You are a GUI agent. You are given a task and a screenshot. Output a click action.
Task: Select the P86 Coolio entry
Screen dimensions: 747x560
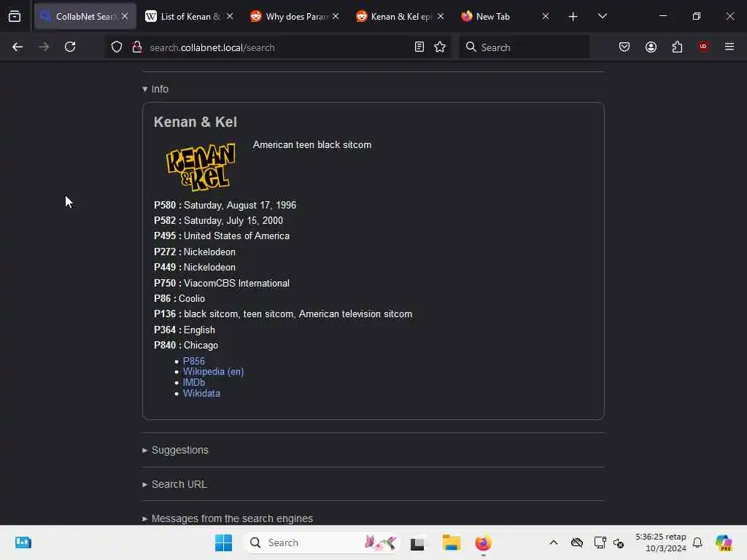[179, 298]
